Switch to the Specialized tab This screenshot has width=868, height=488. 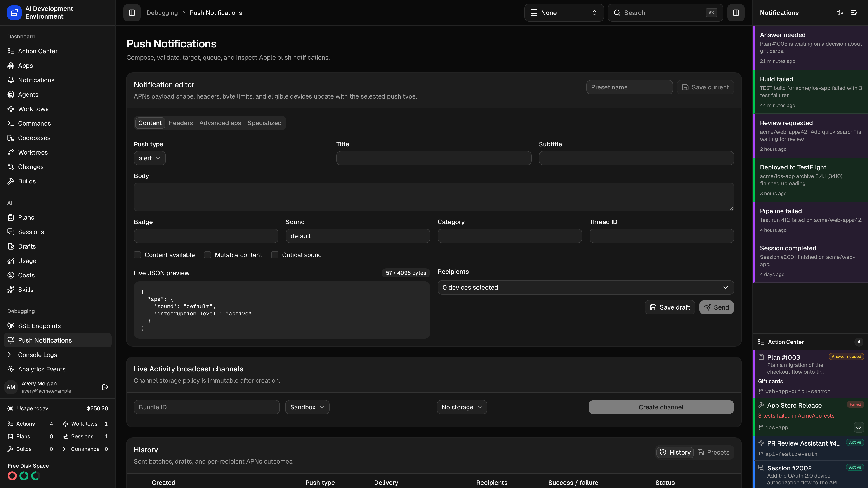(264, 123)
